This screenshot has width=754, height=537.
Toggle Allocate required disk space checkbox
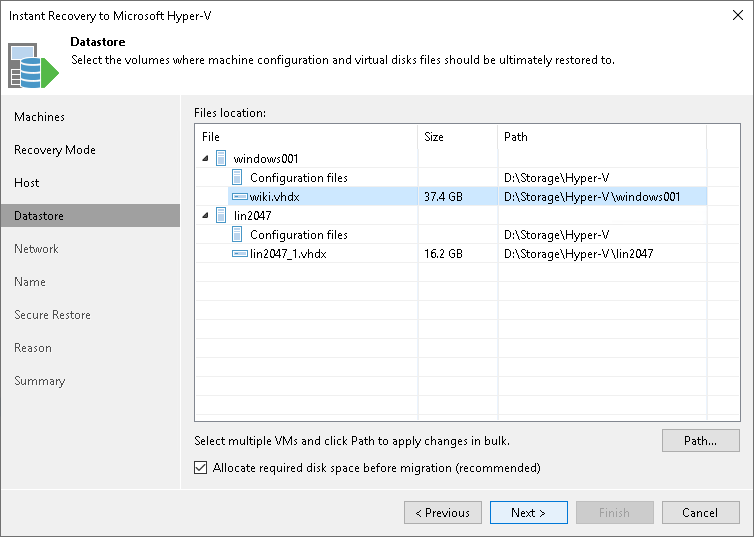tap(201, 468)
